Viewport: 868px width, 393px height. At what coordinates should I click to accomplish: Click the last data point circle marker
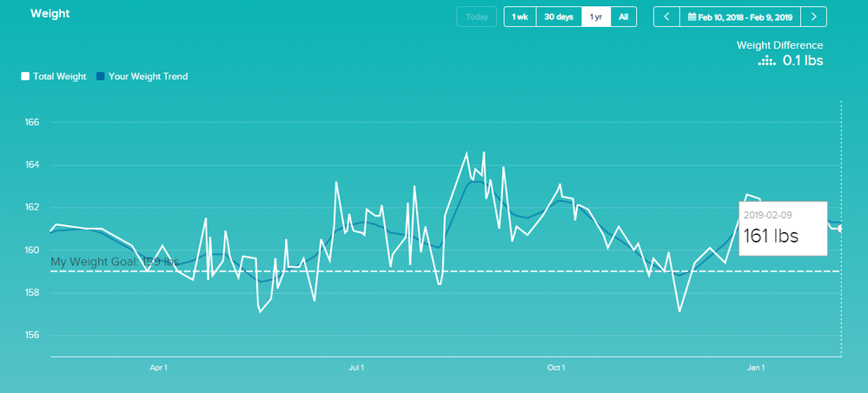pyautogui.click(x=841, y=228)
